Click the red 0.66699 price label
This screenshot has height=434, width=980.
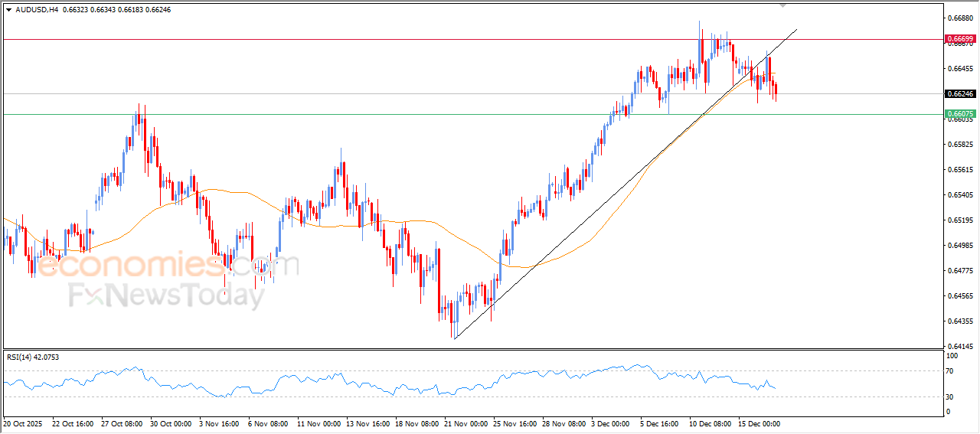click(959, 38)
